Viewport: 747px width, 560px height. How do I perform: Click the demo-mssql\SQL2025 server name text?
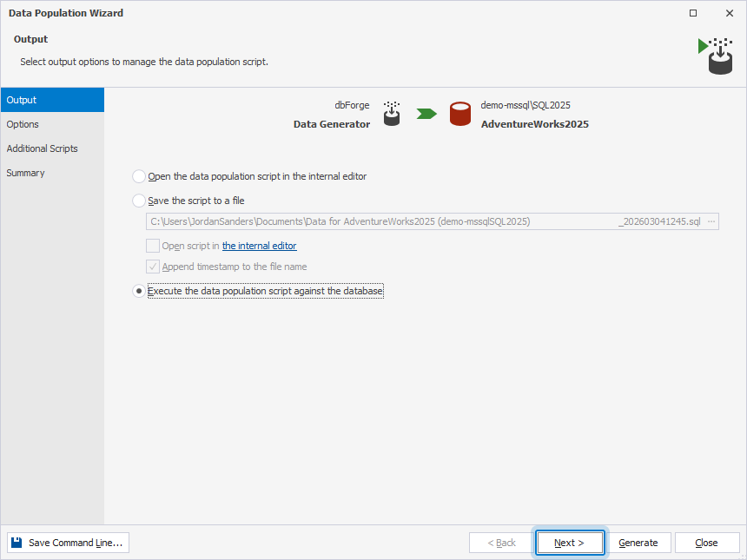tap(526, 105)
